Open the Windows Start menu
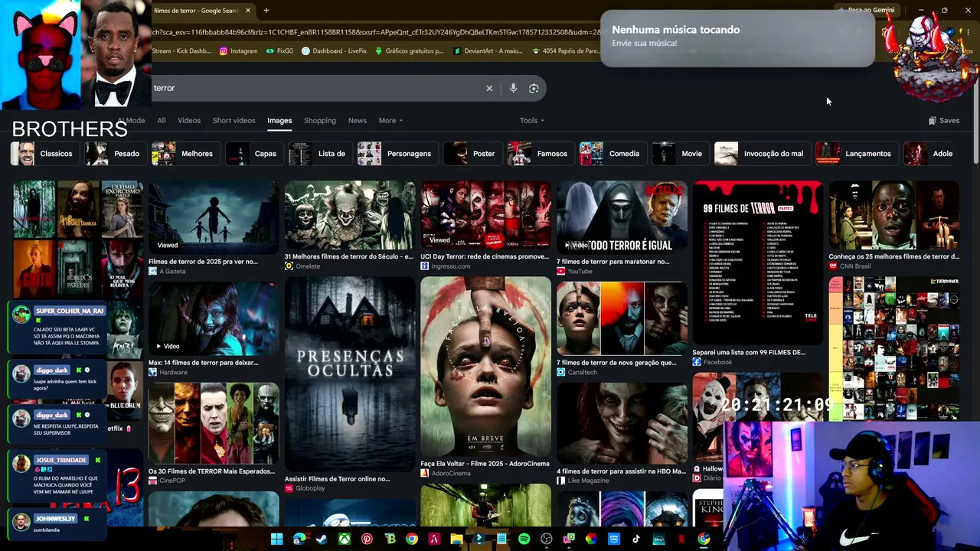 [x=276, y=540]
